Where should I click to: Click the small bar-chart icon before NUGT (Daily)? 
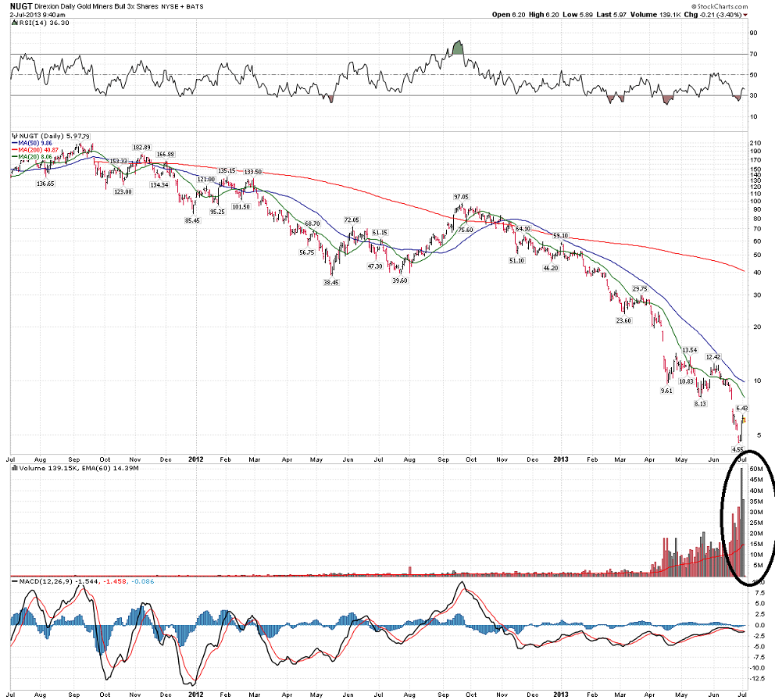tap(15, 136)
